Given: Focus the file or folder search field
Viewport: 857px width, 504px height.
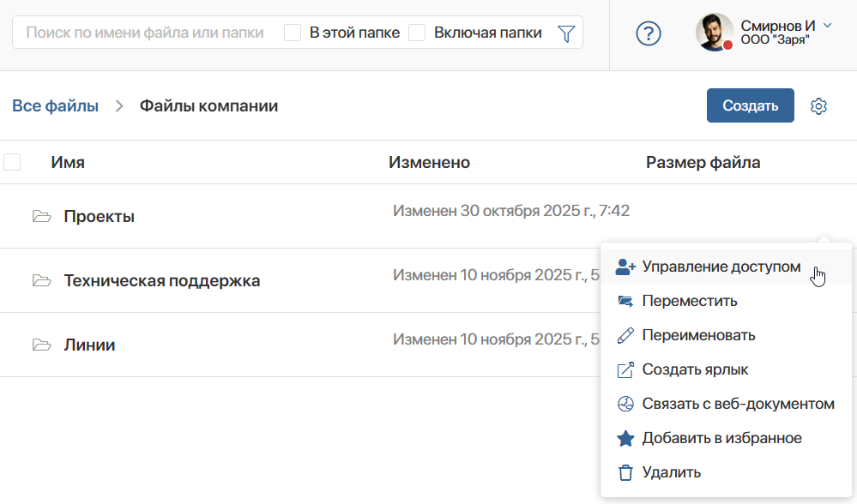Looking at the screenshot, I should coord(145,33).
